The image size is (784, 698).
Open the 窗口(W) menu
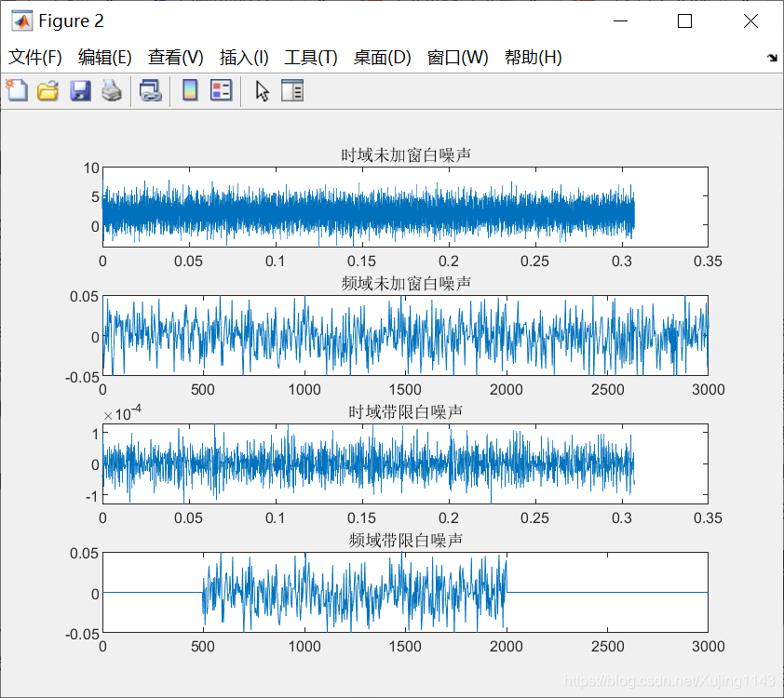click(457, 58)
